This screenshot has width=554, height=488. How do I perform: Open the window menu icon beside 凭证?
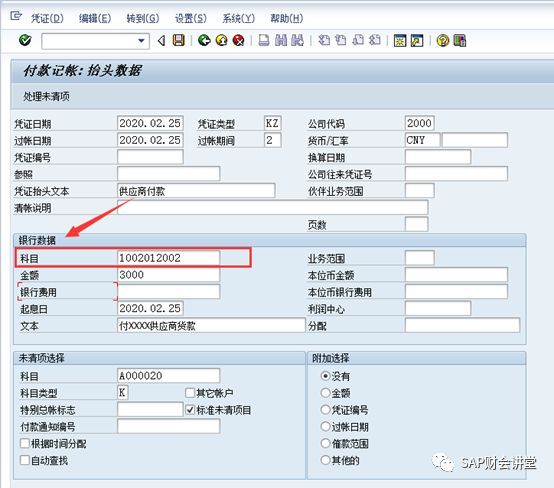coord(16,16)
